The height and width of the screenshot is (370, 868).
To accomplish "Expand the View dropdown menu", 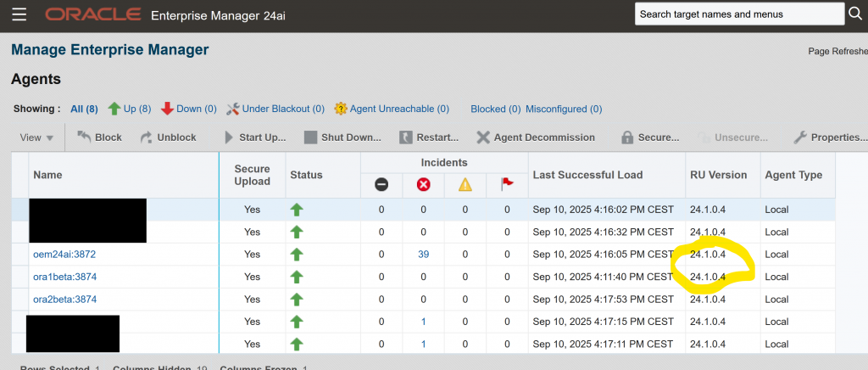I will pos(37,137).
